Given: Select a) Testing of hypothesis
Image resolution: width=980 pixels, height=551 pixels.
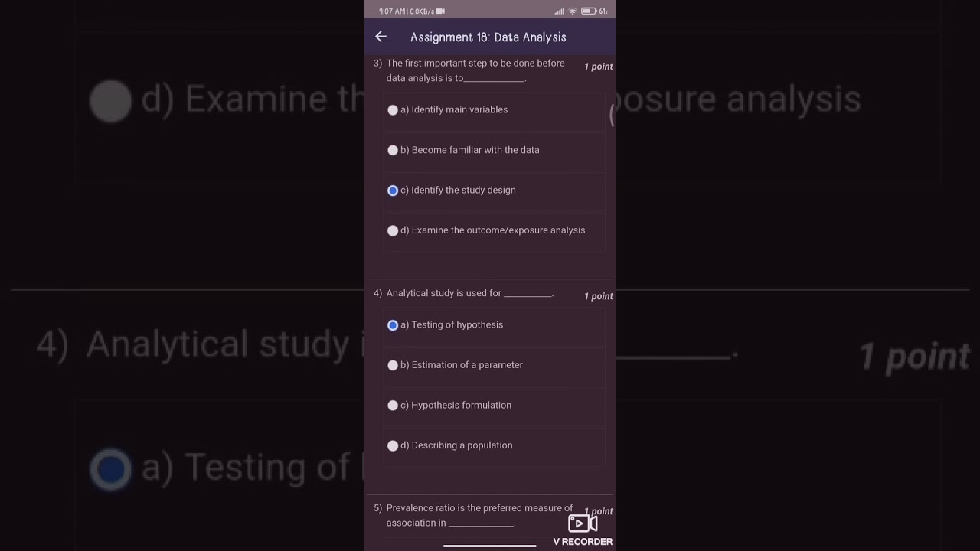Looking at the screenshot, I should 393,325.
